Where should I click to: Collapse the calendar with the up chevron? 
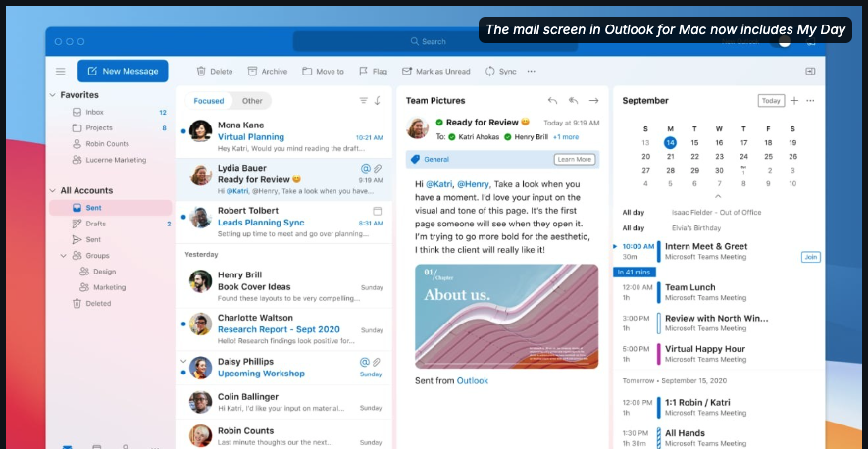(x=718, y=196)
